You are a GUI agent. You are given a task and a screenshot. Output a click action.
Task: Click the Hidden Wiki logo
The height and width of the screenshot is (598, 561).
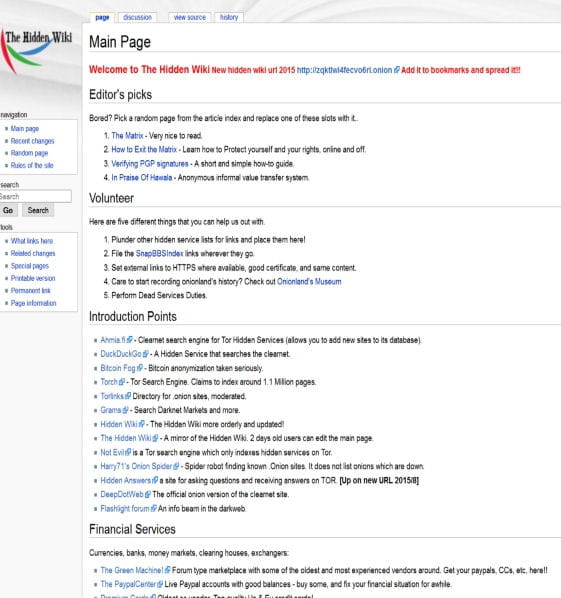[x=36, y=51]
